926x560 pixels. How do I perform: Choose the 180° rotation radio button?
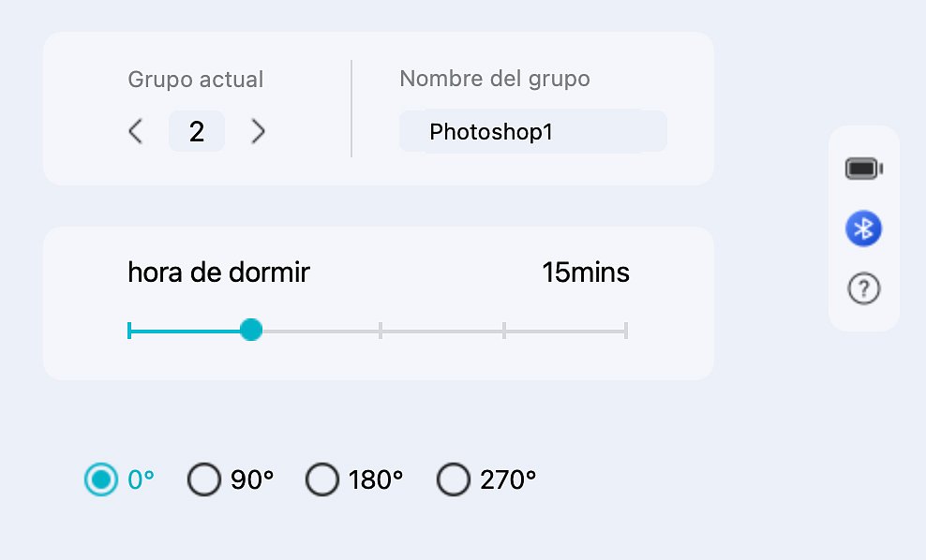322,480
